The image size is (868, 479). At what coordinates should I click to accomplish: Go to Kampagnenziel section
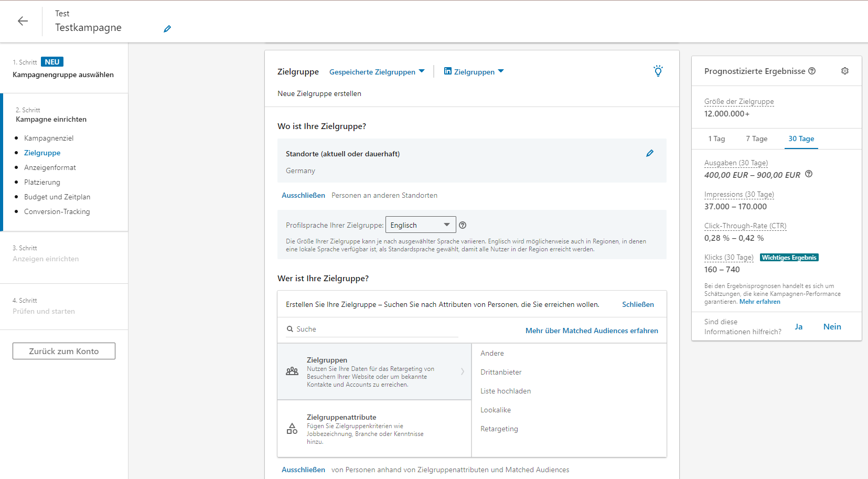pos(49,138)
